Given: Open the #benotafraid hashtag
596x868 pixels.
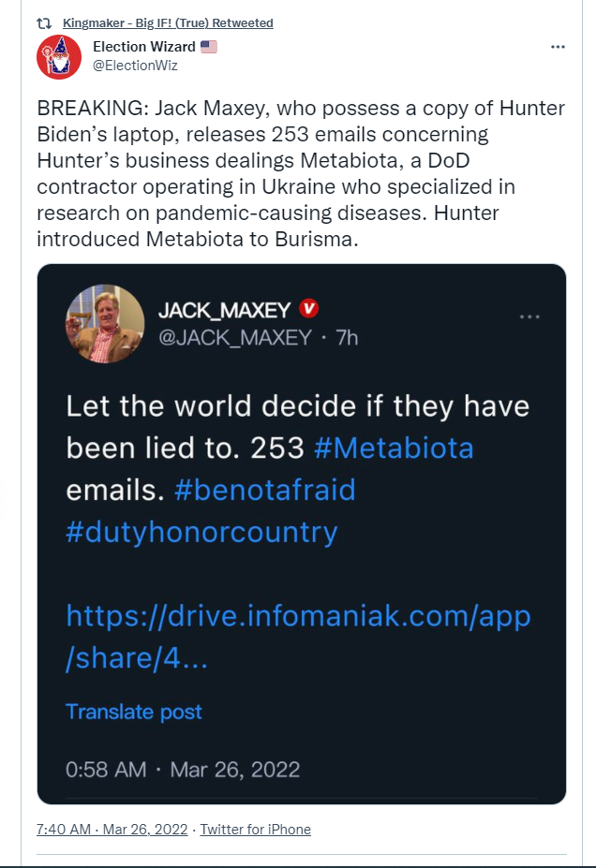Looking at the screenshot, I should (x=265, y=490).
